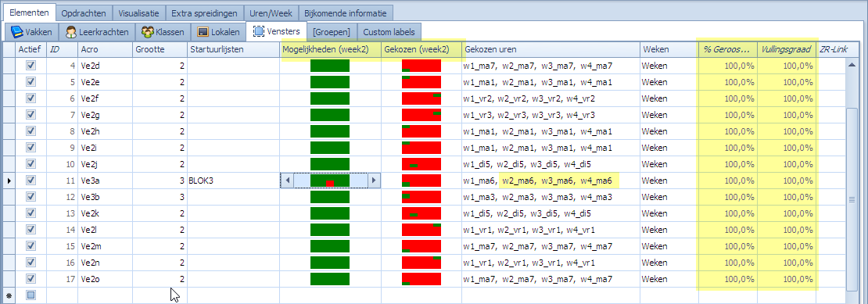Click the Vensters tab
868x304 pixels.
[276, 31]
